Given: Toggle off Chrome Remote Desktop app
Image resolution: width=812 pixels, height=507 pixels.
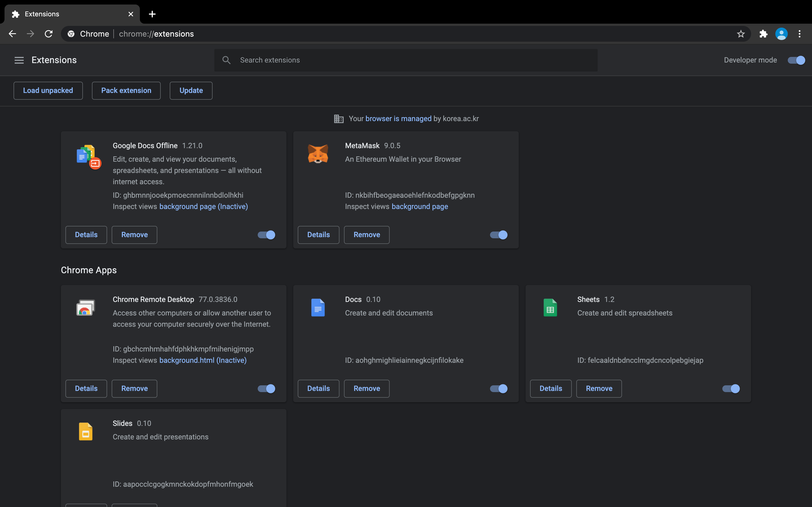Looking at the screenshot, I should tap(266, 389).
